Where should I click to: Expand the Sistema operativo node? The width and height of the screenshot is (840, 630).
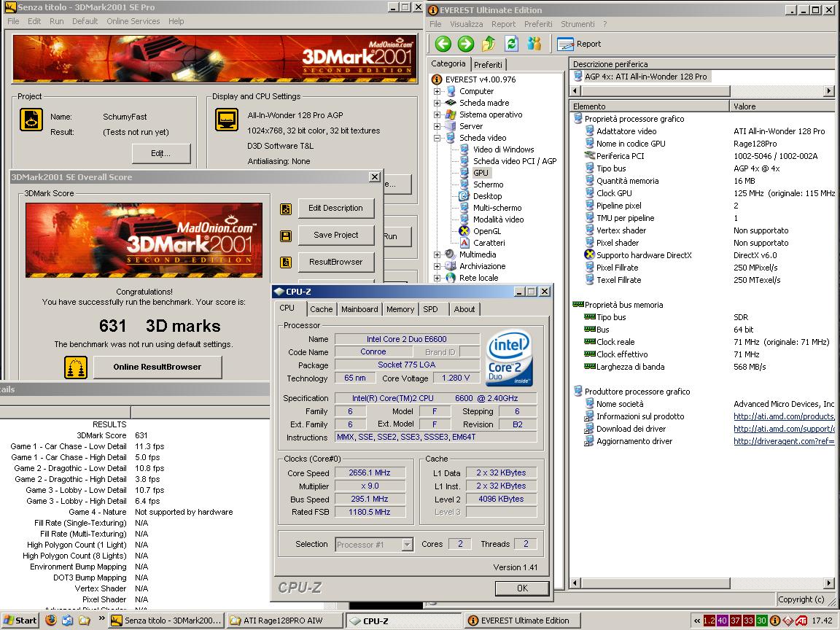(437, 114)
